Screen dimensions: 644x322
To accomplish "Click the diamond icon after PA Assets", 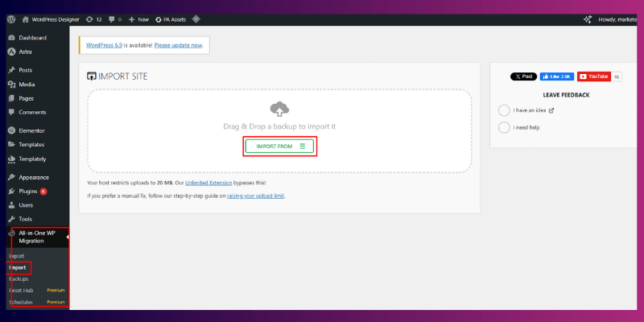I will pos(196,19).
